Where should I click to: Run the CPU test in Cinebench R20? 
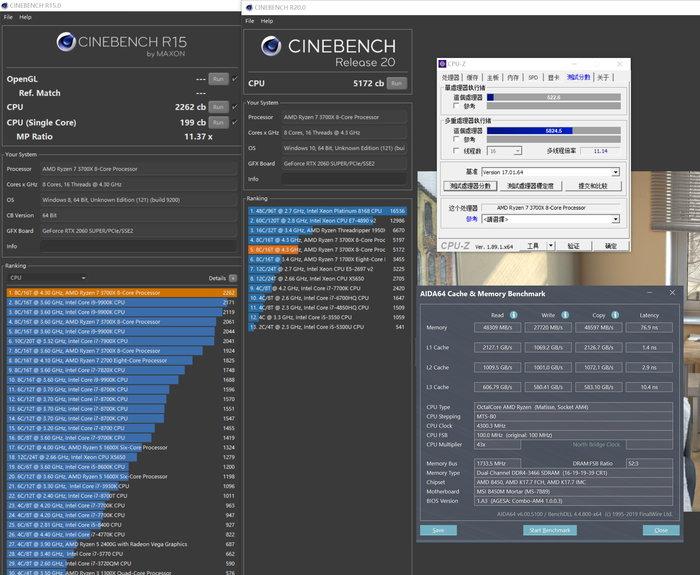click(x=396, y=83)
